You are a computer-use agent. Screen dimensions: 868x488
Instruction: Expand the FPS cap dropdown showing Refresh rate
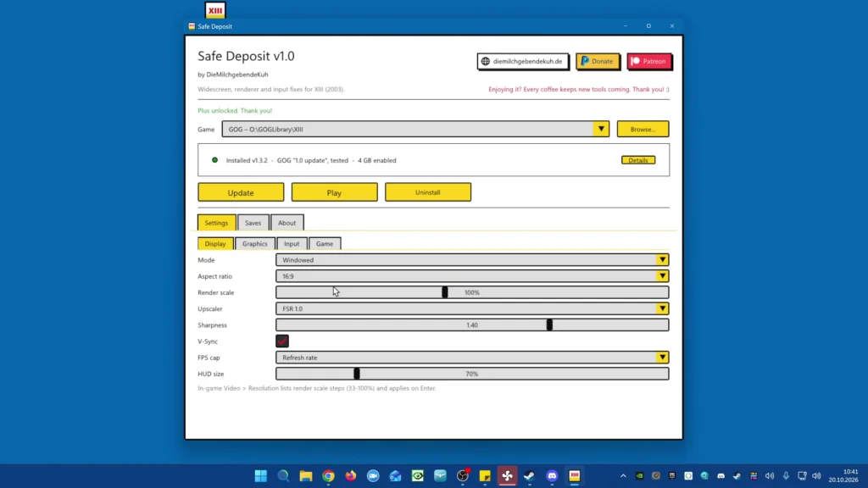pos(662,358)
